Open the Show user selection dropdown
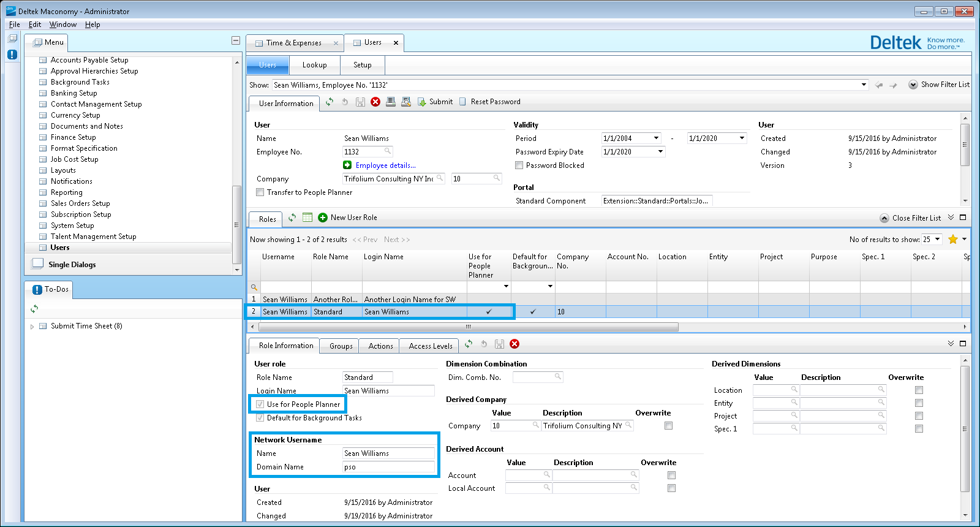Screen dimensions: 980x527 (864, 85)
